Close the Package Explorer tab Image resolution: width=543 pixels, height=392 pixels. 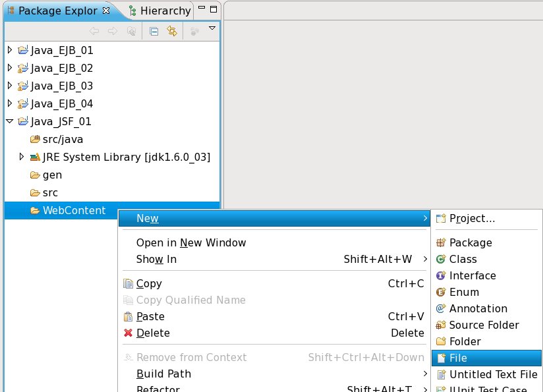click(x=106, y=11)
